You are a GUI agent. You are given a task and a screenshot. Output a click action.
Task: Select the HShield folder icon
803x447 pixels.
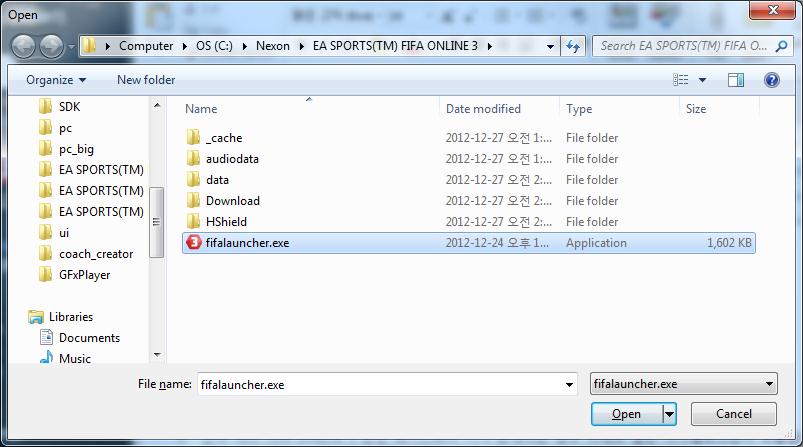point(193,221)
